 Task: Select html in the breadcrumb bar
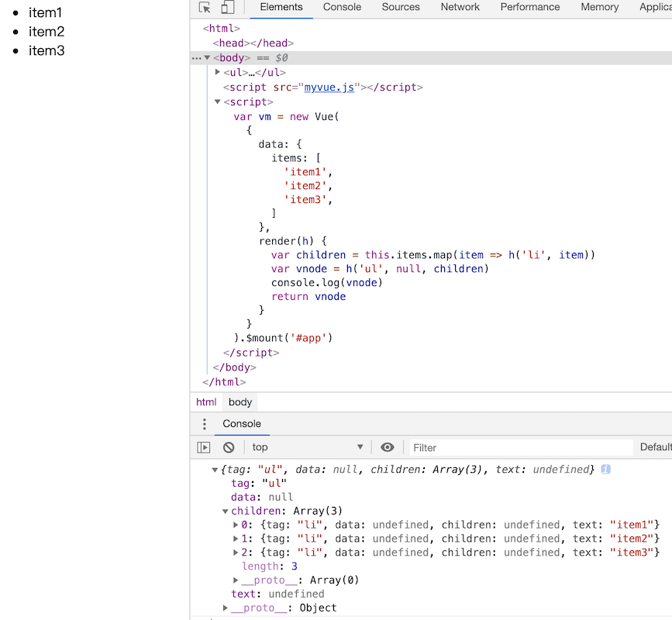pos(206,402)
